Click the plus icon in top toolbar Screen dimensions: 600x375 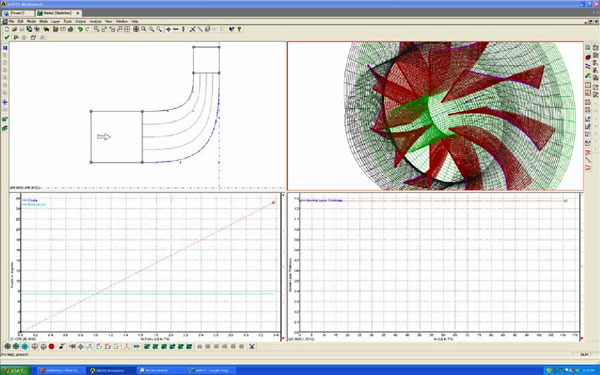tap(168, 29)
